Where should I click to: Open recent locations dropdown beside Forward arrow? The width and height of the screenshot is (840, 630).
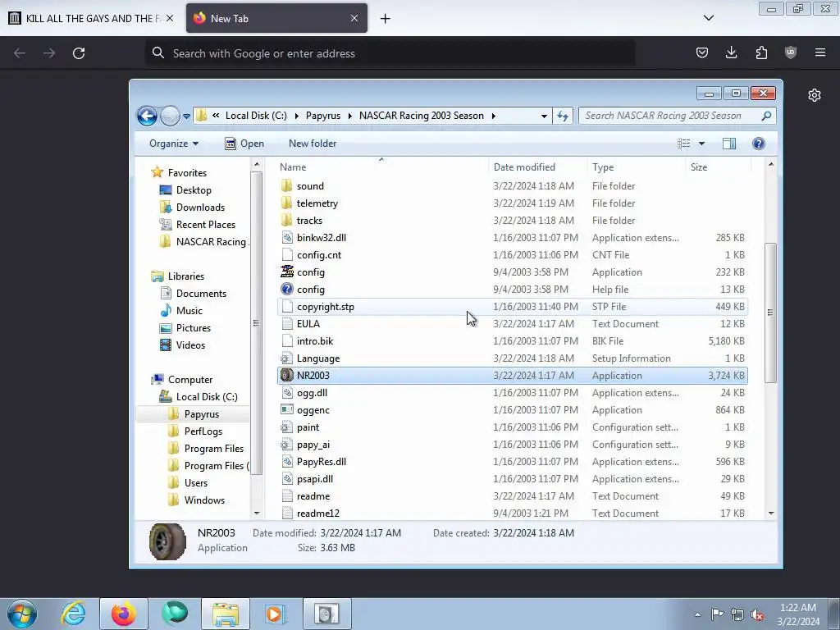pos(186,116)
